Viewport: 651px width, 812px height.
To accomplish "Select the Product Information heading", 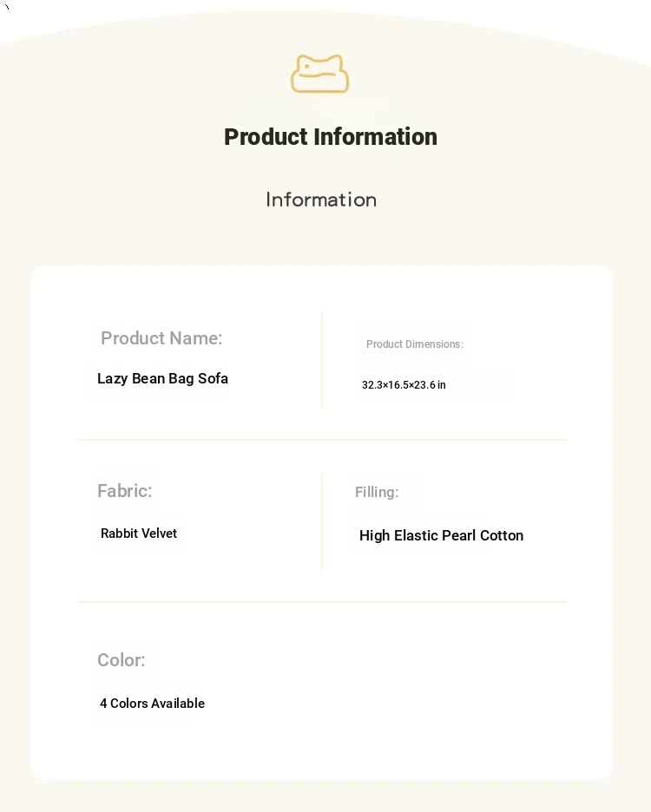I will click(331, 137).
